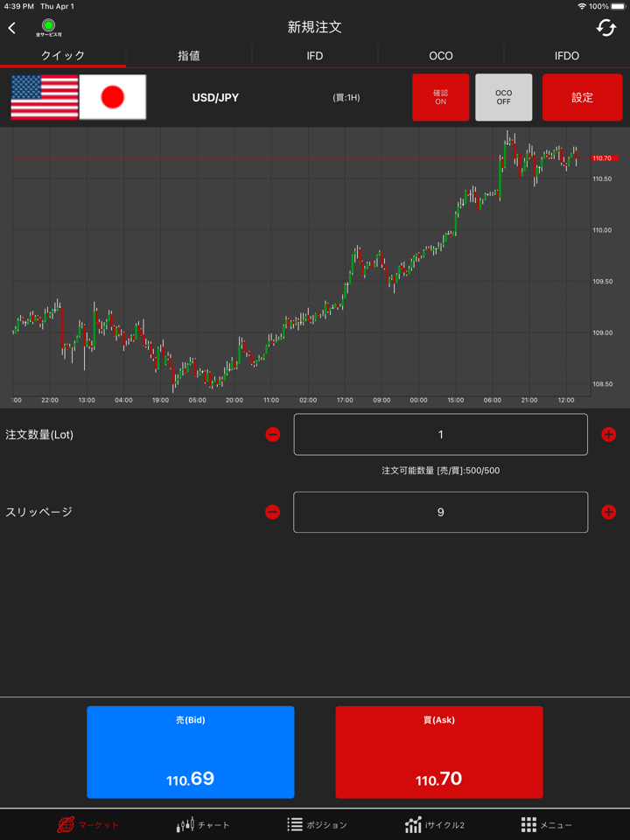Open the iCycle2 icon in bottom bar

pyautogui.click(x=414, y=824)
